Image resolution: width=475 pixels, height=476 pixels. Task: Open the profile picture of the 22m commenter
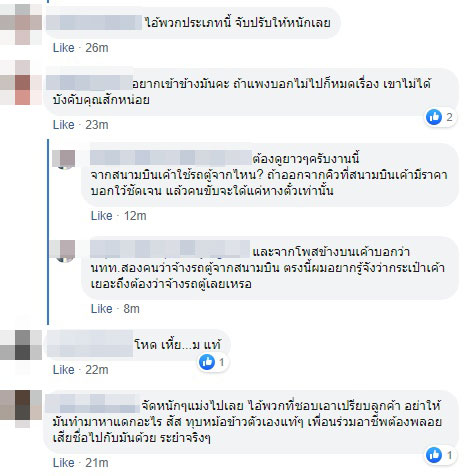pyautogui.click(x=21, y=345)
